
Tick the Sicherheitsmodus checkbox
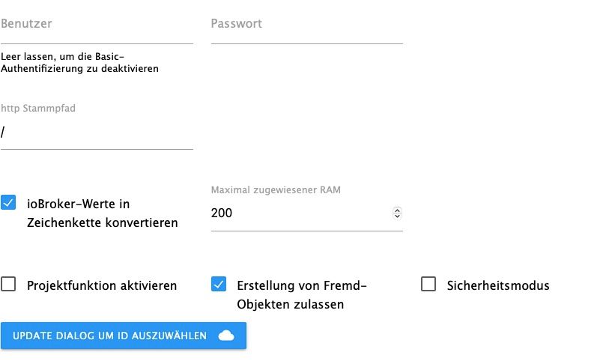pos(428,285)
